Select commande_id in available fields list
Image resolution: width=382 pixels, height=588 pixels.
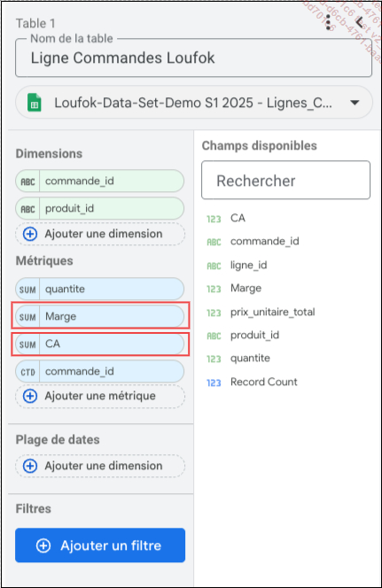(x=265, y=242)
